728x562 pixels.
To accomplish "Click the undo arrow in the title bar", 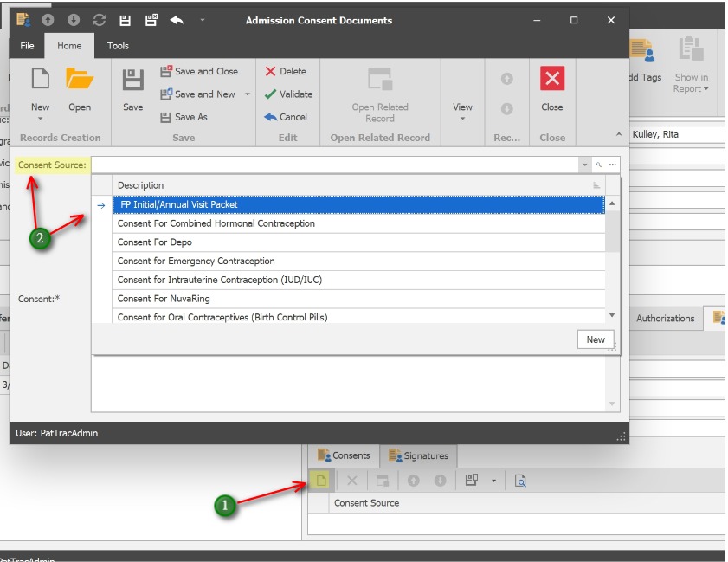I will pyautogui.click(x=177, y=20).
